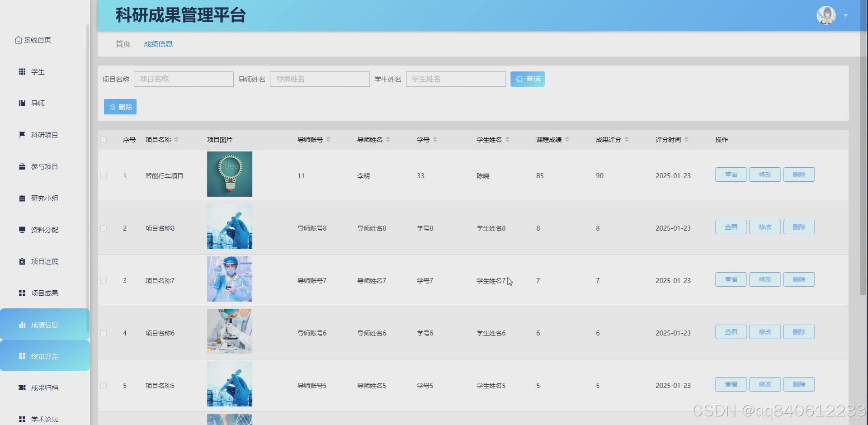Screen dimensions: 868x425
Task: Toggle the select-all checkbox in table header
Action: (104, 140)
